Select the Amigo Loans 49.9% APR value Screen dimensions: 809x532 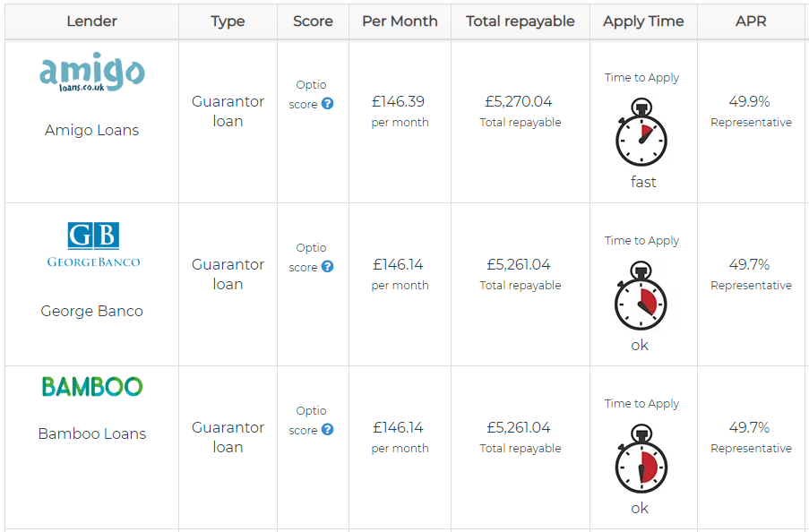pyautogui.click(x=750, y=101)
